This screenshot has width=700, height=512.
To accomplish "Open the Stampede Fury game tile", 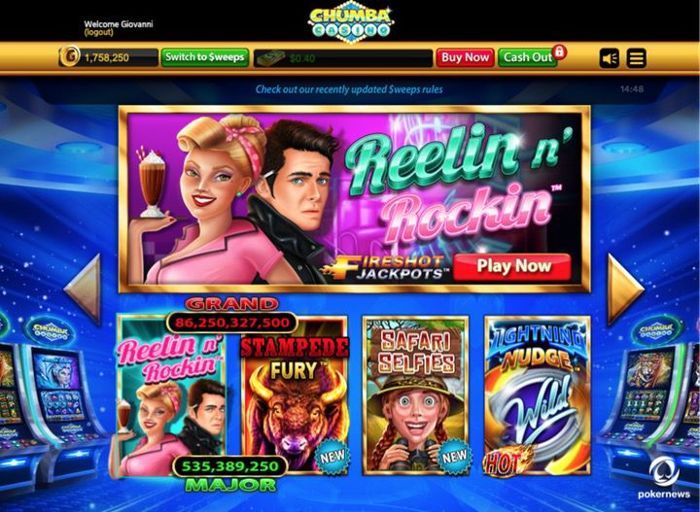I will [295, 395].
